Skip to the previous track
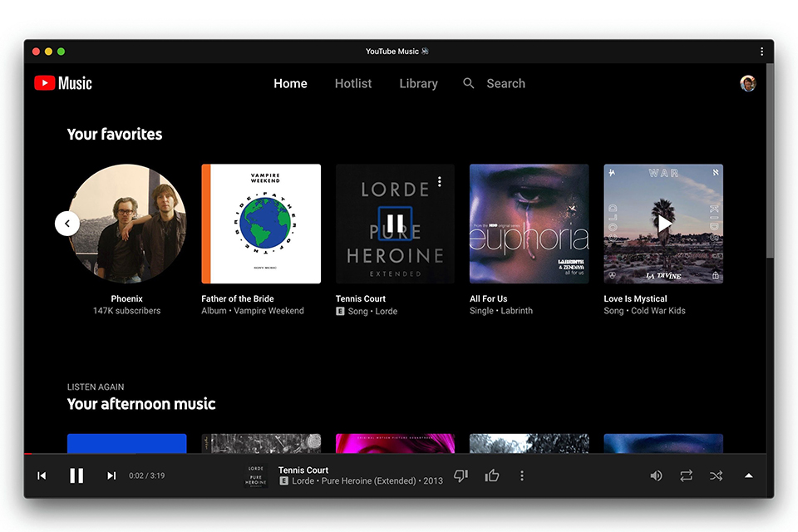The image size is (798, 532). [x=42, y=475]
